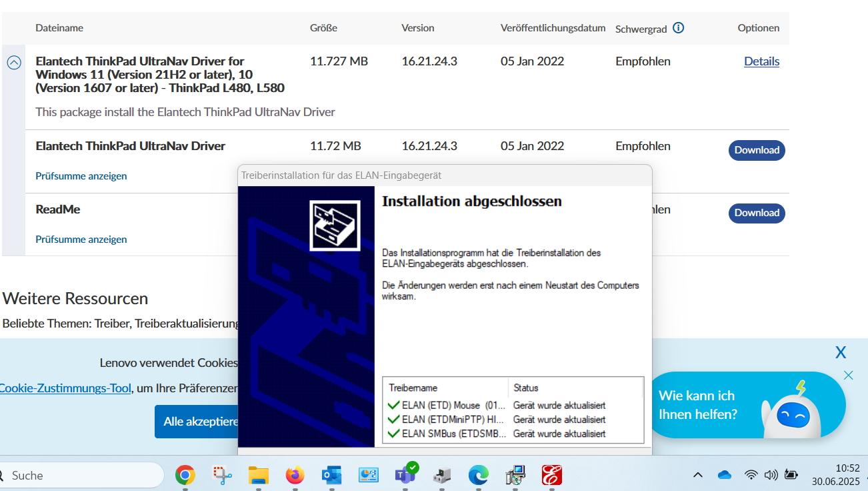Image resolution: width=868 pixels, height=491 pixels.
Task: Click the Weitere Ressourcen heading
Action: [75, 298]
